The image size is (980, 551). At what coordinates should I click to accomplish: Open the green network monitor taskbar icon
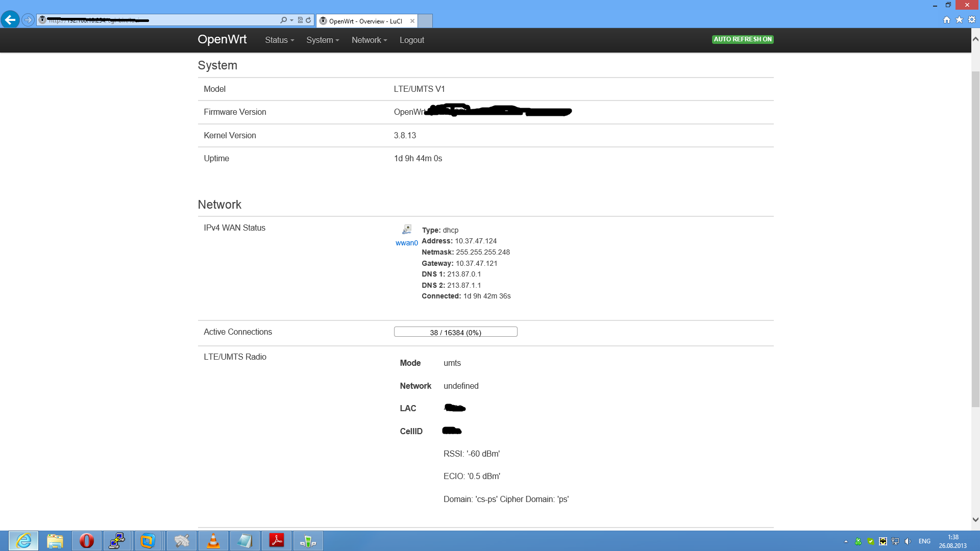308,541
